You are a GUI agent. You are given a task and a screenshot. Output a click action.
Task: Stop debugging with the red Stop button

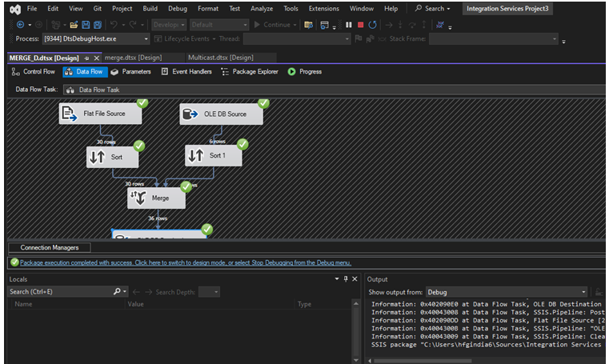point(361,25)
